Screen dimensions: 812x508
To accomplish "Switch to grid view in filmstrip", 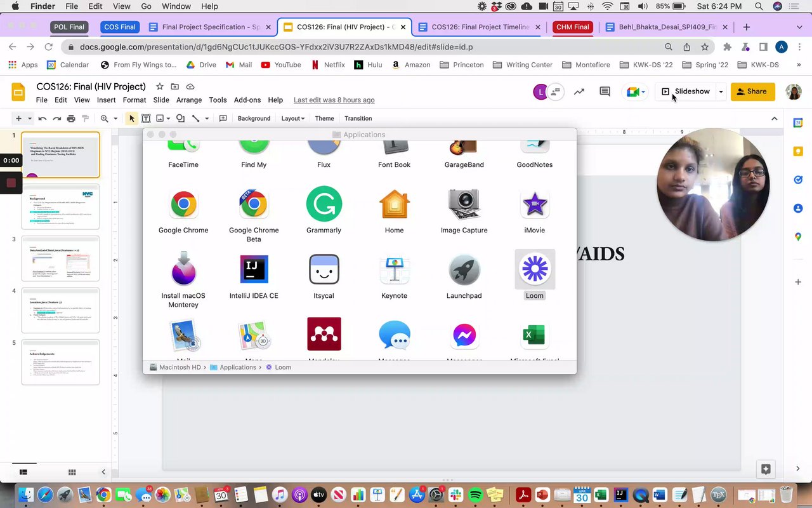I will 72,472.
